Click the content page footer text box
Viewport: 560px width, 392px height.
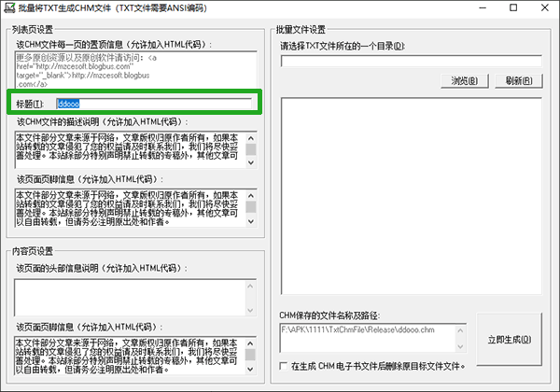[x=135, y=356]
